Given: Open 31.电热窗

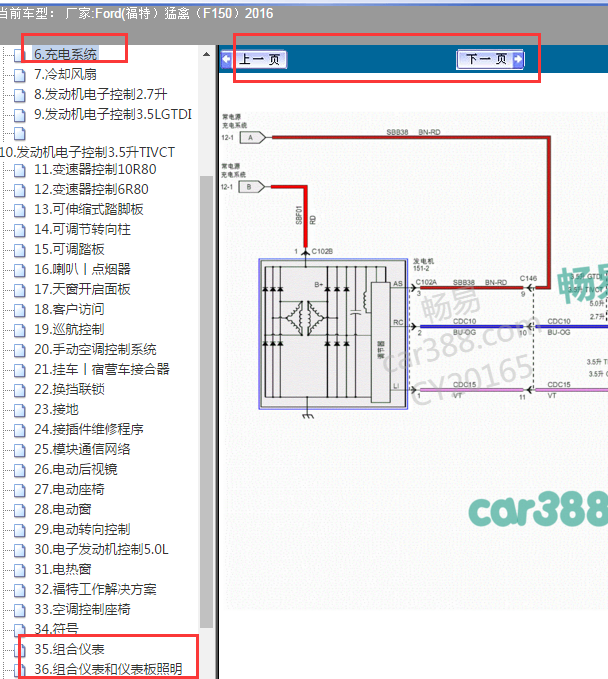Looking at the screenshot, I should click(x=62, y=569).
